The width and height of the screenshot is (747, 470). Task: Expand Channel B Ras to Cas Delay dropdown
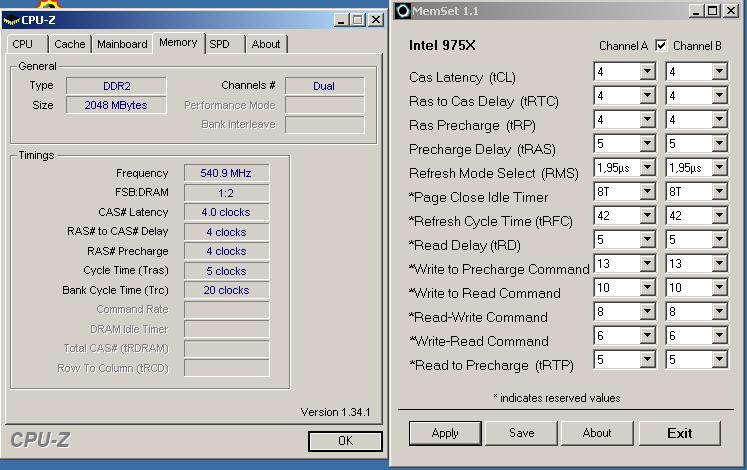(x=719, y=96)
